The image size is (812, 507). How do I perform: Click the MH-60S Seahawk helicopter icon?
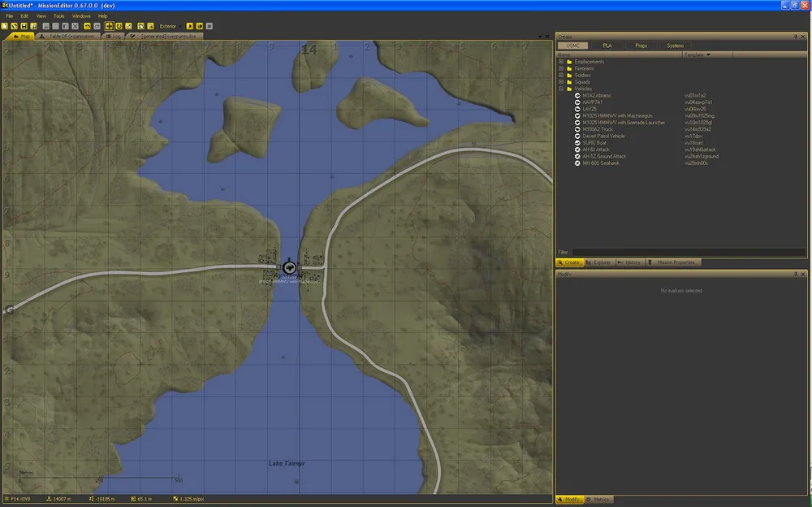point(577,163)
